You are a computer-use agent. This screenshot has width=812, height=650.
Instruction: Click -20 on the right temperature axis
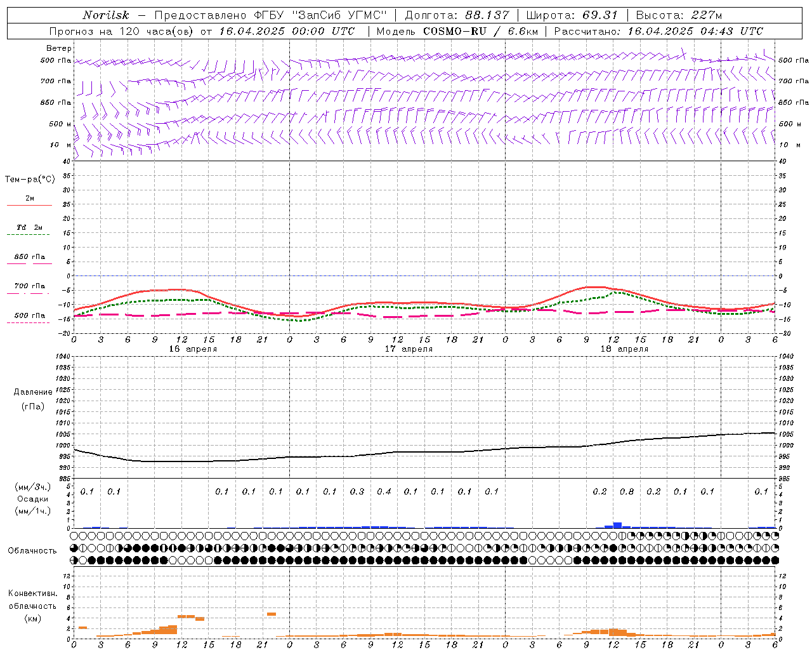[784, 333]
